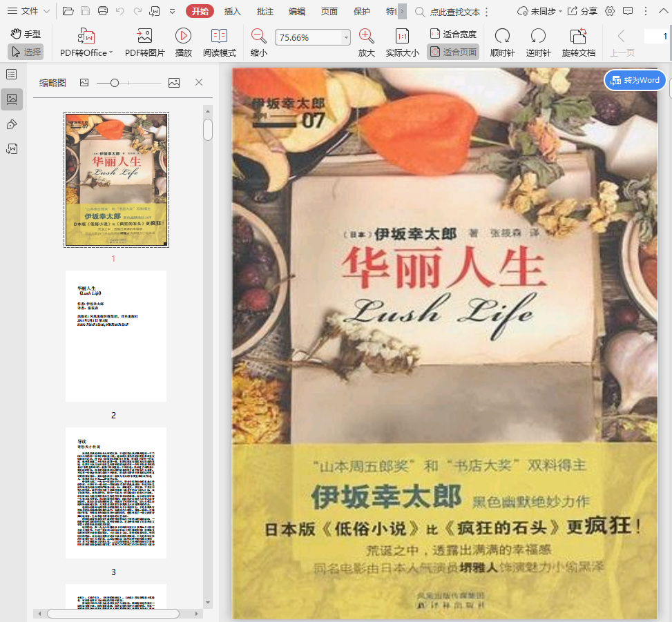Viewport: 672px width, 622px height.
Task: Start 播放 slideshow mode
Action: point(184,42)
